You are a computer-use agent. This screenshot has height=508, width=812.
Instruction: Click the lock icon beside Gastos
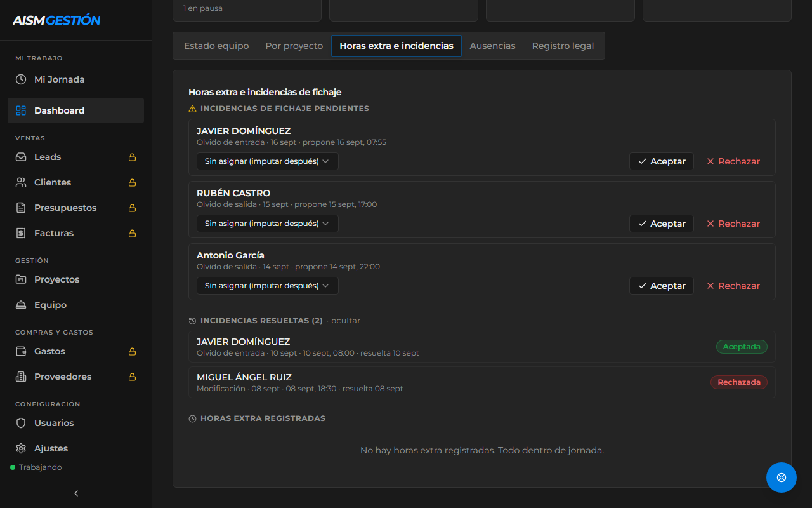tap(133, 351)
